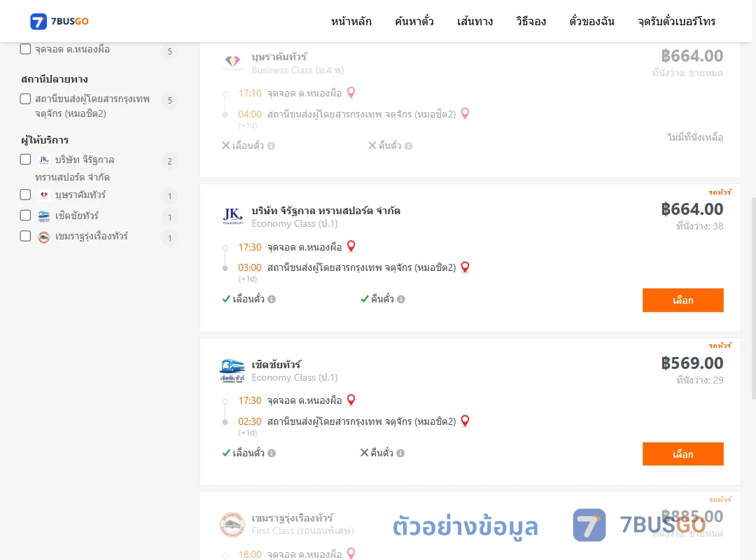This screenshot has width=756, height=560.
Task: Click เลือก button for the ฿664.00 JK trip
Action: (682, 300)
